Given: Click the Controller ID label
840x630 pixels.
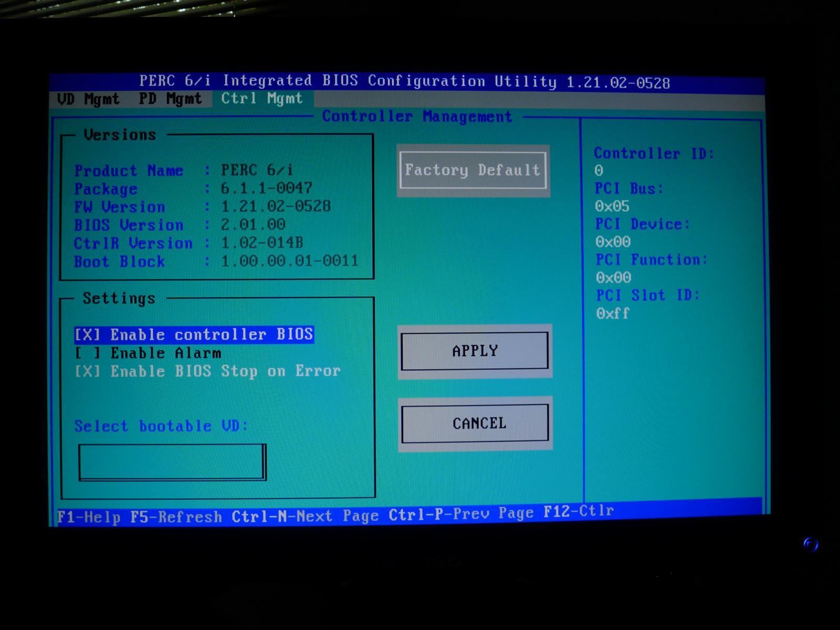Looking at the screenshot, I should tap(654, 153).
